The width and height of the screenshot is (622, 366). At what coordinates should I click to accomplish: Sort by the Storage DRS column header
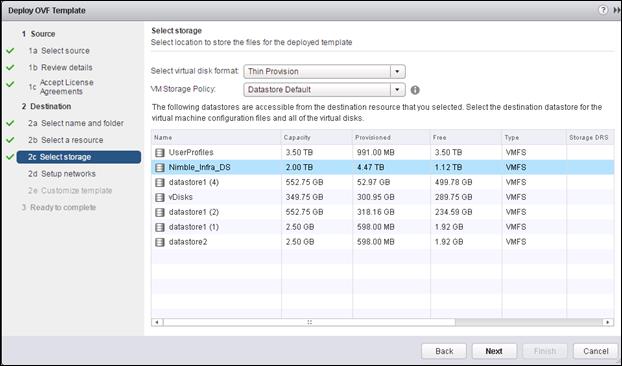[590, 137]
